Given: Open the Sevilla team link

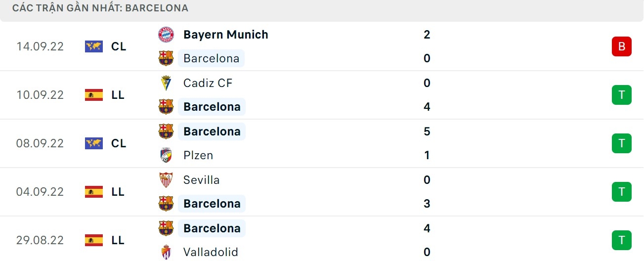Looking at the screenshot, I should pyautogui.click(x=201, y=180).
